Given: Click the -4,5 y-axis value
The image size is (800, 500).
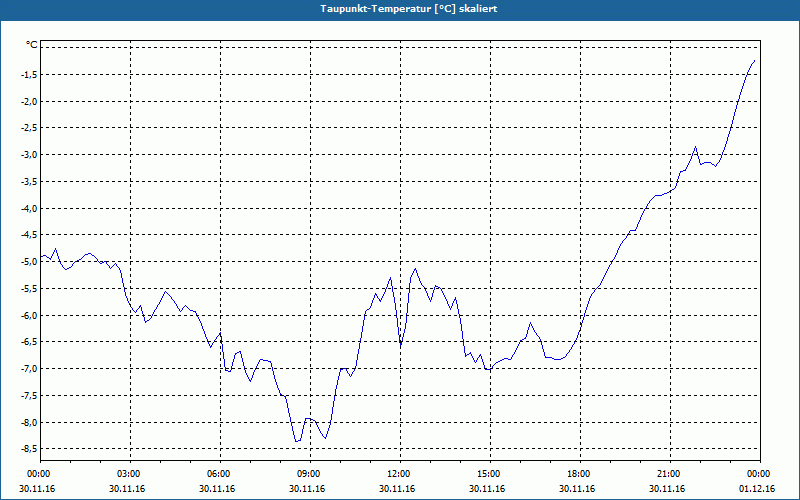Looking at the screenshot, I should pyautogui.click(x=29, y=235).
